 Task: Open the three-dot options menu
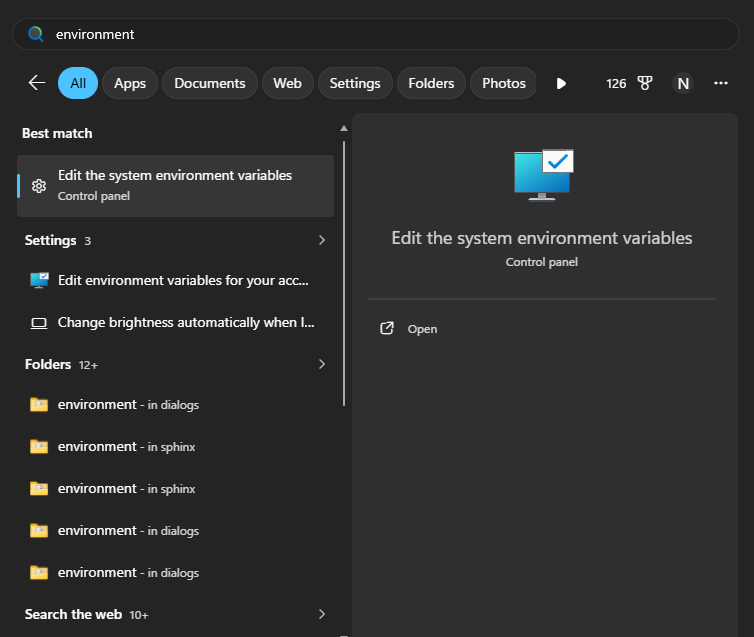click(720, 83)
